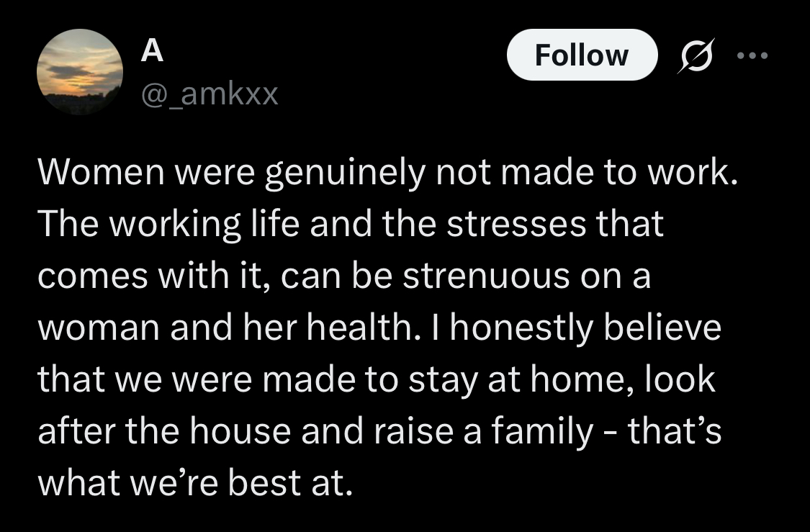Click the word 'strenuous' in the post
The width and height of the screenshot is (810, 532).
click(x=487, y=275)
